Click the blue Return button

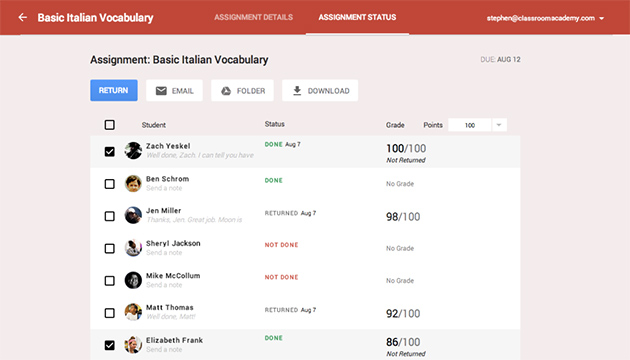coord(114,90)
